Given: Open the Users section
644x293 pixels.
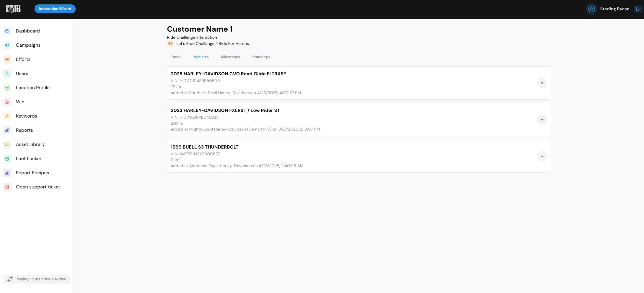Looking at the screenshot, I should [22, 74].
